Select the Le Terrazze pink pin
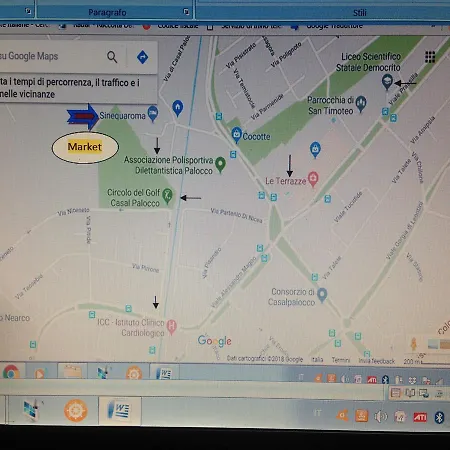Viewport: 450px width, 450px height. [313, 178]
